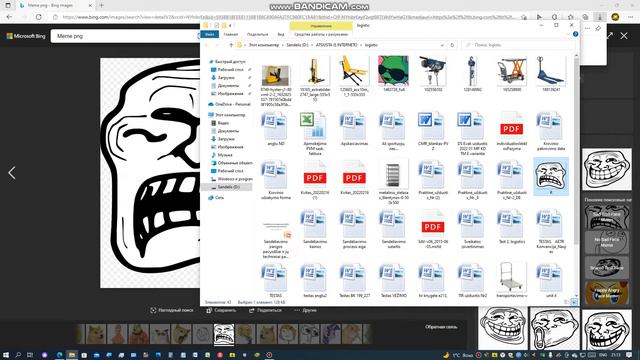
Task: Click 'Наглядный поиск' visual search button
Action: tap(171, 310)
